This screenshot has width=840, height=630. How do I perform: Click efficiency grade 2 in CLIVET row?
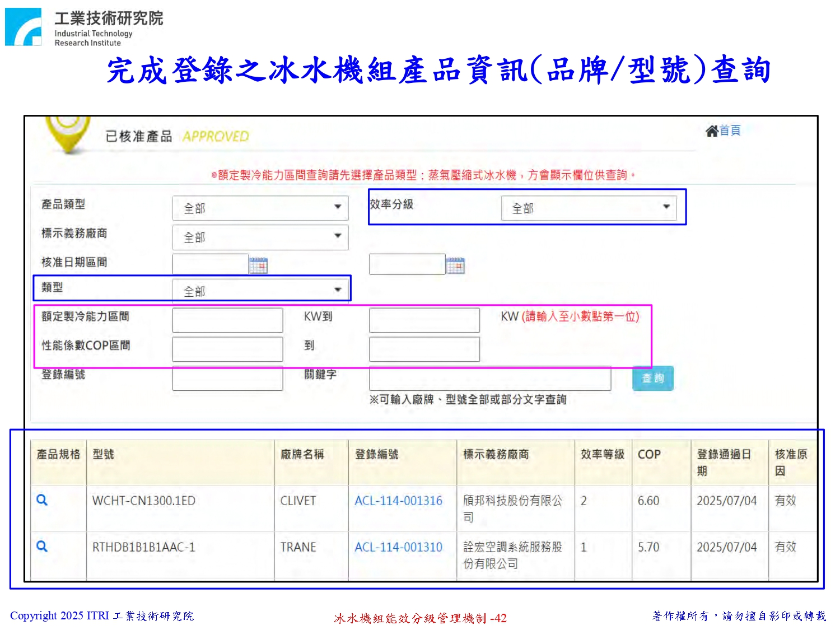[584, 501]
